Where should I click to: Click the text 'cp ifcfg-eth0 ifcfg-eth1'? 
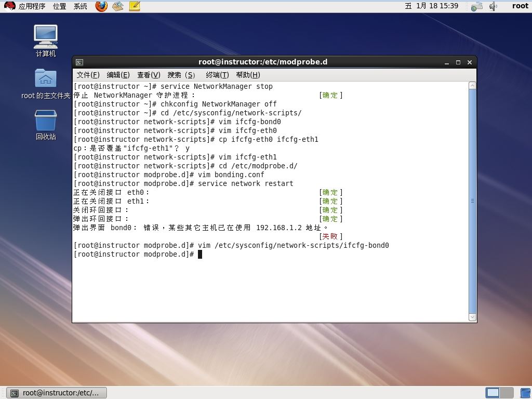(x=269, y=139)
